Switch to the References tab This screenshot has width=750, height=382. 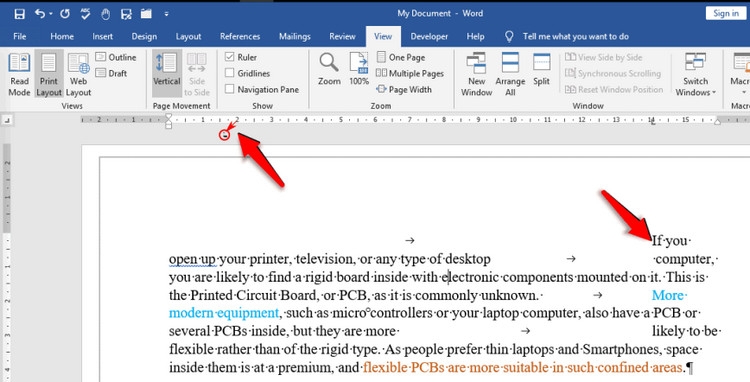pos(240,36)
